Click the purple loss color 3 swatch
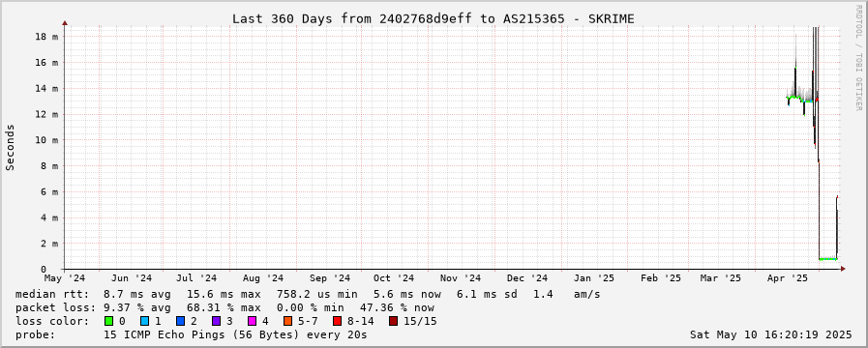The height and width of the screenshot is (348, 868). pyautogui.click(x=216, y=321)
